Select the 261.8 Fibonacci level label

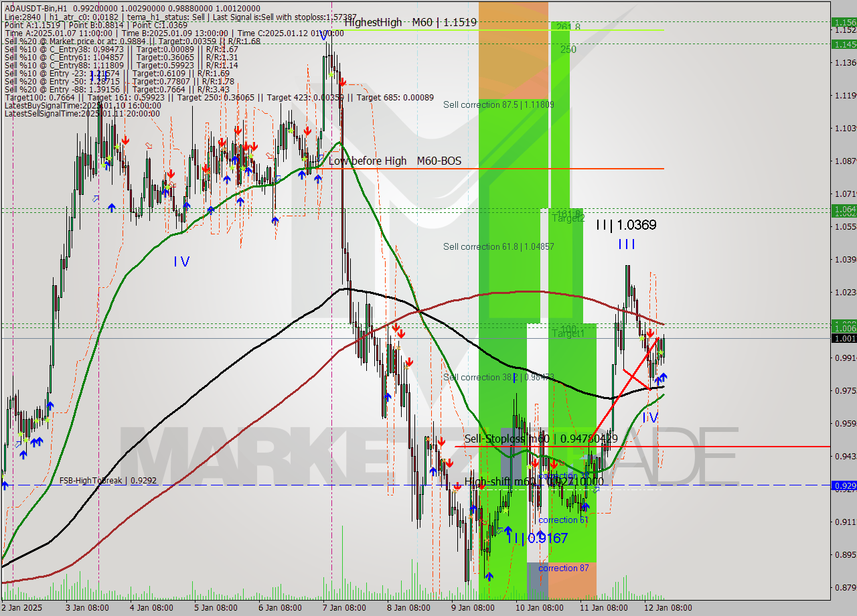click(567, 27)
